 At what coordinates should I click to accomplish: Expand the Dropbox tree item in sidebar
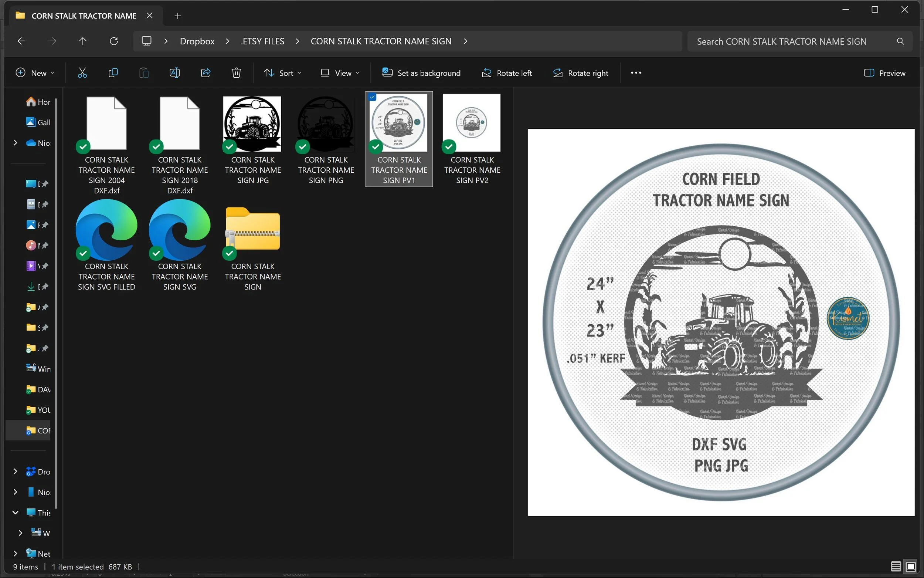click(x=15, y=471)
